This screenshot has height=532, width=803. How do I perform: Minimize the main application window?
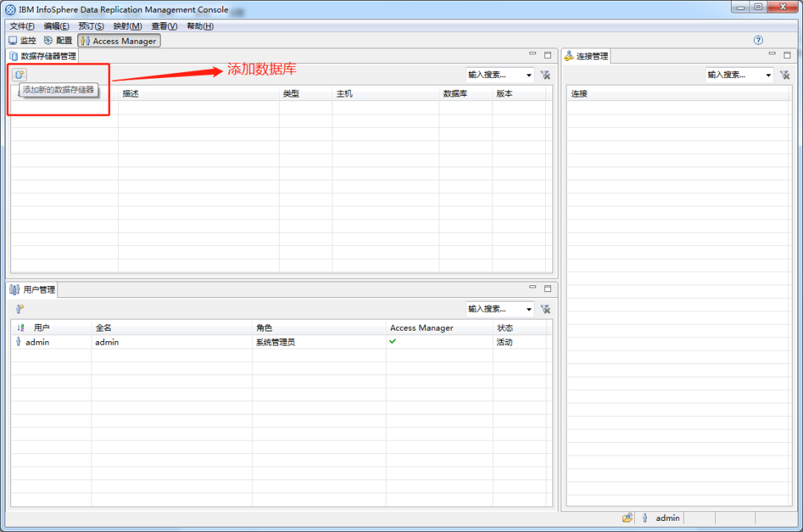point(741,7)
